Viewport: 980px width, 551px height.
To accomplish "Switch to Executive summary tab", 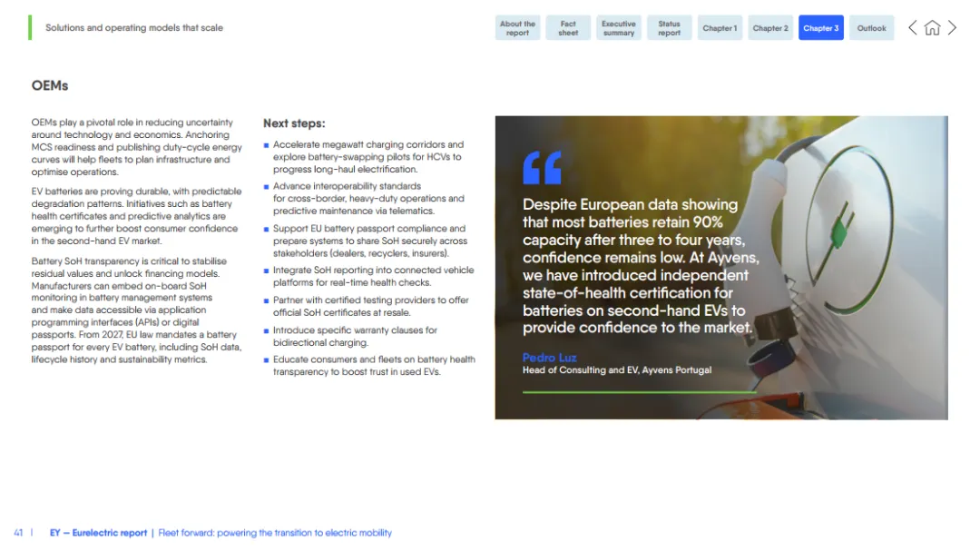I will (x=619, y=28).
